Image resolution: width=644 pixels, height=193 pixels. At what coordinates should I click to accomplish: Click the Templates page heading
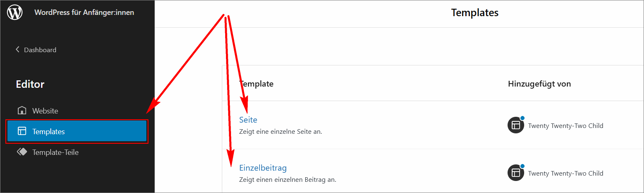(475, 13)
